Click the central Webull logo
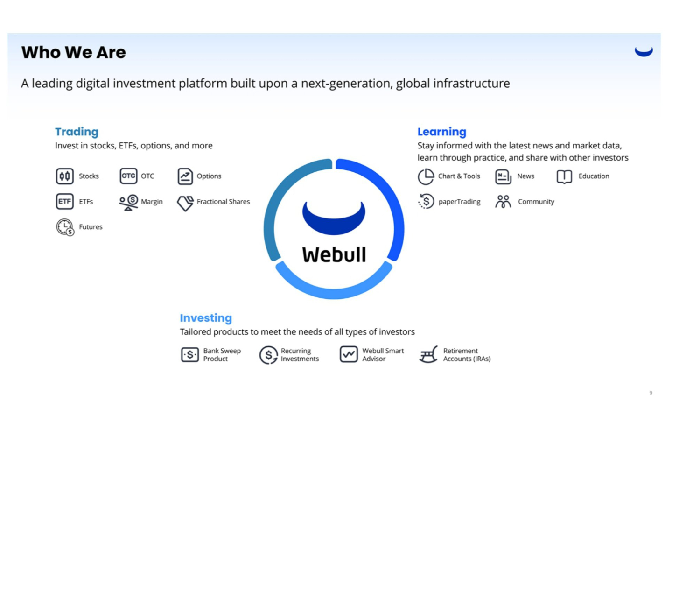700x592 pixels. tap(334, 230)
